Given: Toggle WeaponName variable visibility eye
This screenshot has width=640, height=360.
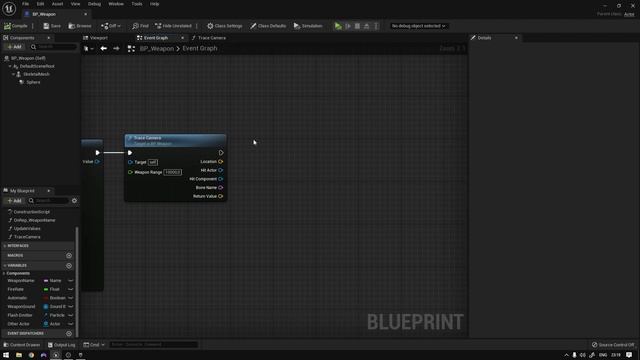Looking at the screenshot, I should [x=71, y=281].
